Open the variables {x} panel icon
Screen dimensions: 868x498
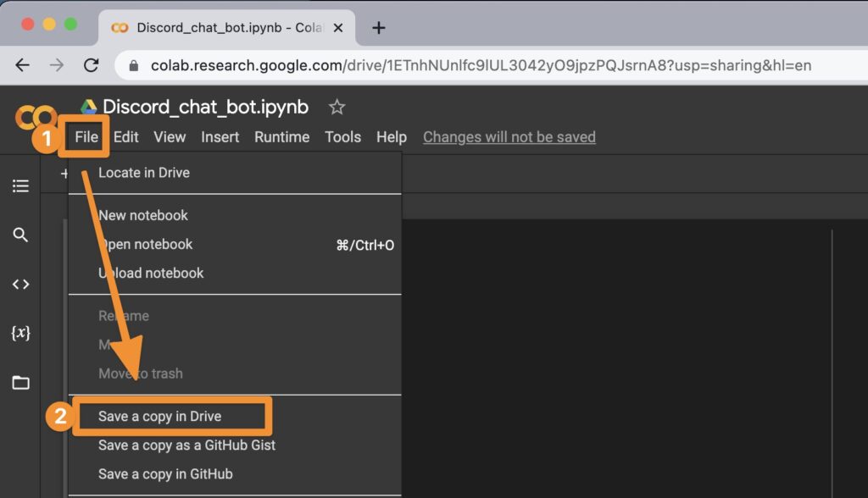20,333
